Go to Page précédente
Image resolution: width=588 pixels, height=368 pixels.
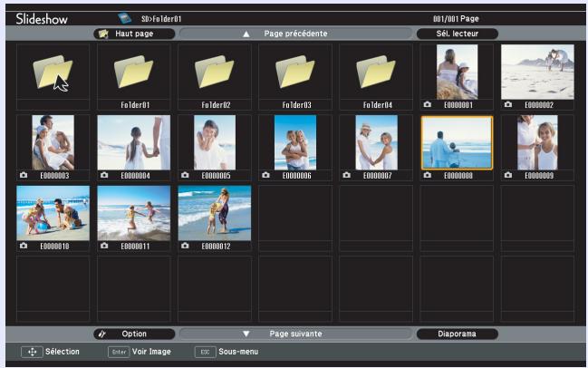(295, 34)
